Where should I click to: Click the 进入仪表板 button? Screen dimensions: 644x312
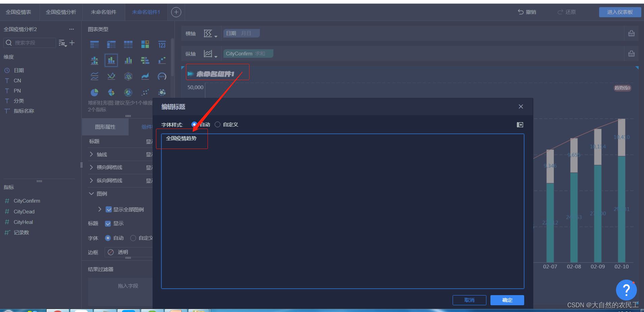coord(620,12)
